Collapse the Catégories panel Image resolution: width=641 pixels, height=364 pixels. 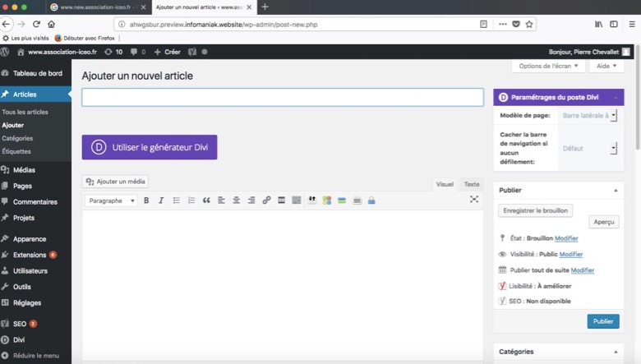(616, 352)
